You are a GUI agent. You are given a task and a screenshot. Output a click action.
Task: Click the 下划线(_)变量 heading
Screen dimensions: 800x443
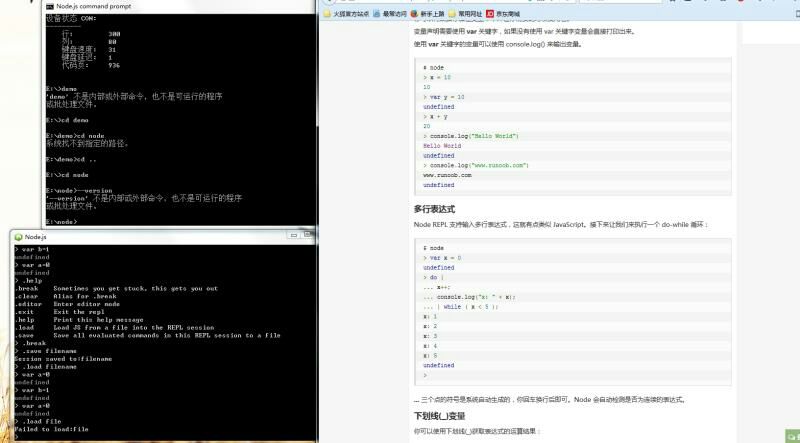(x=439, y=415)
